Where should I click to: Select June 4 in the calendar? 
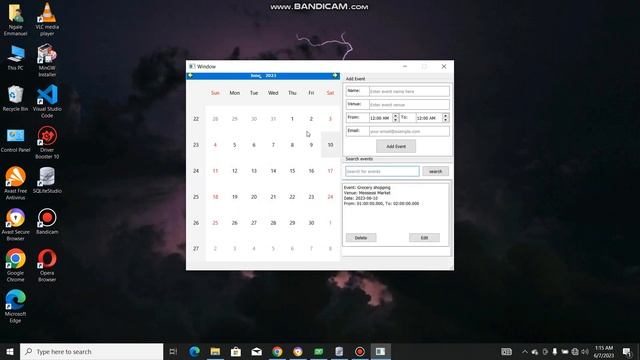[215, 145]
